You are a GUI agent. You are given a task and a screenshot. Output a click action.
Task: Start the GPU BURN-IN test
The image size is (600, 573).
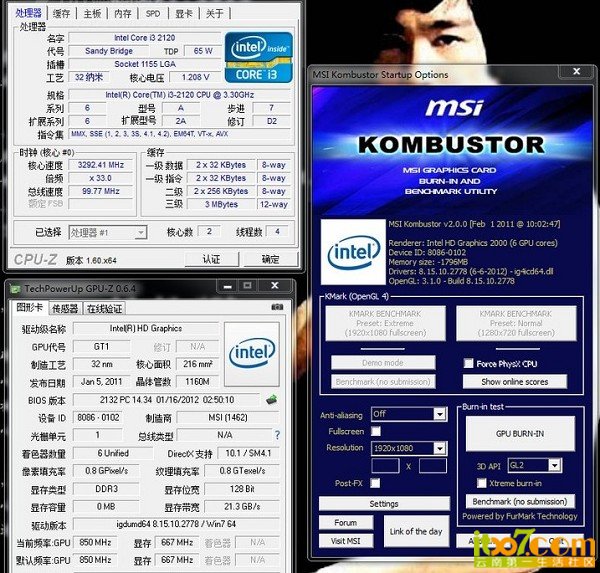click(x=520, y=434)
